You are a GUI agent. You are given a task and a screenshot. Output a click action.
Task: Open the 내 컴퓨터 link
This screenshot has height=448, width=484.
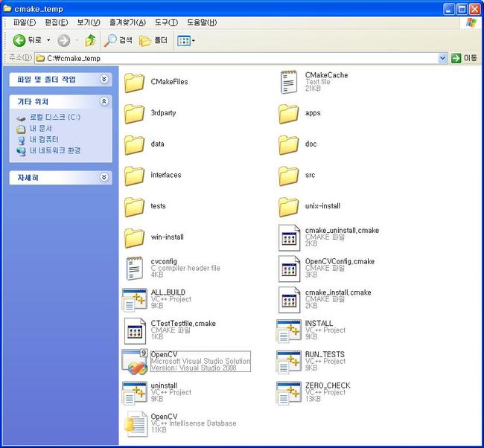(44, 139)
